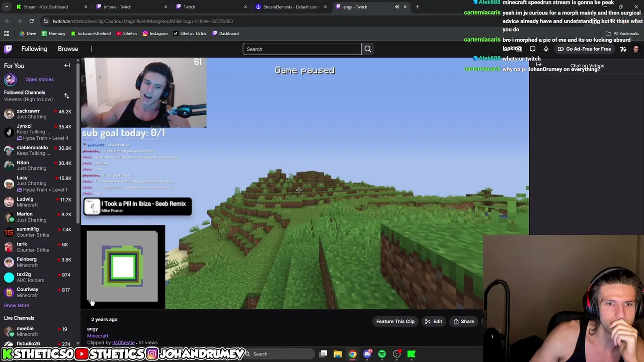Open the stories avatar icon
The width and height of the screenshot is (644, 362).
(x=10, y=79)
